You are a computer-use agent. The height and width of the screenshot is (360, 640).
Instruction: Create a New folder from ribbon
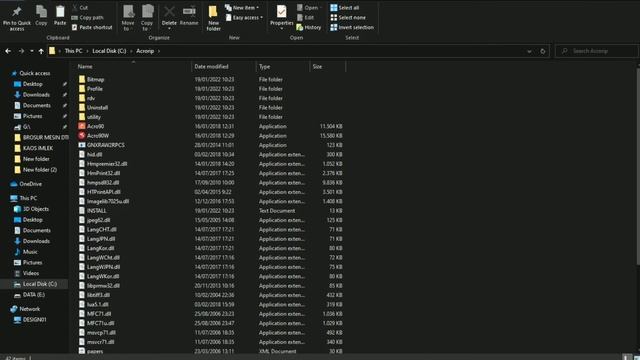point(213,18)
